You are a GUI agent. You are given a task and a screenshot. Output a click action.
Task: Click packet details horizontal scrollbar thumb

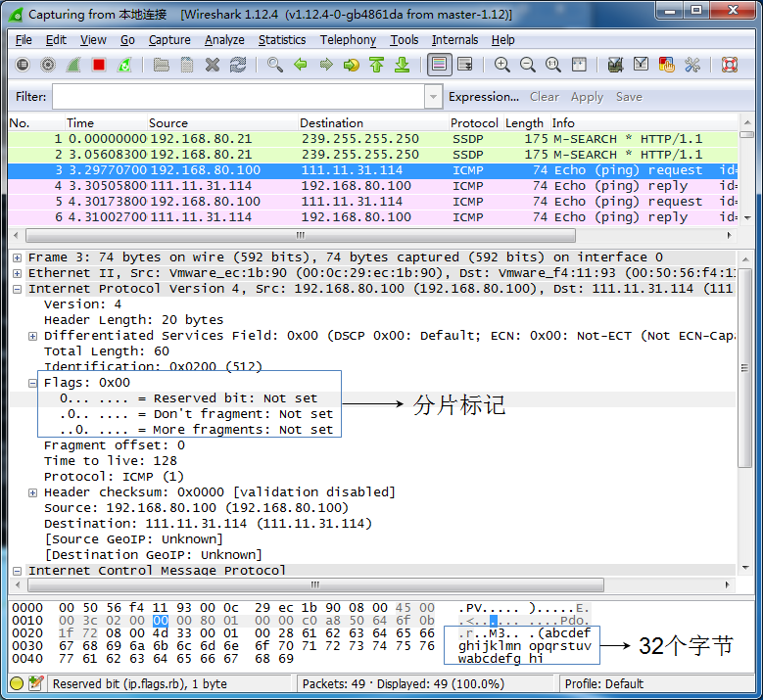pyautogui.click(x=315, y=584)
